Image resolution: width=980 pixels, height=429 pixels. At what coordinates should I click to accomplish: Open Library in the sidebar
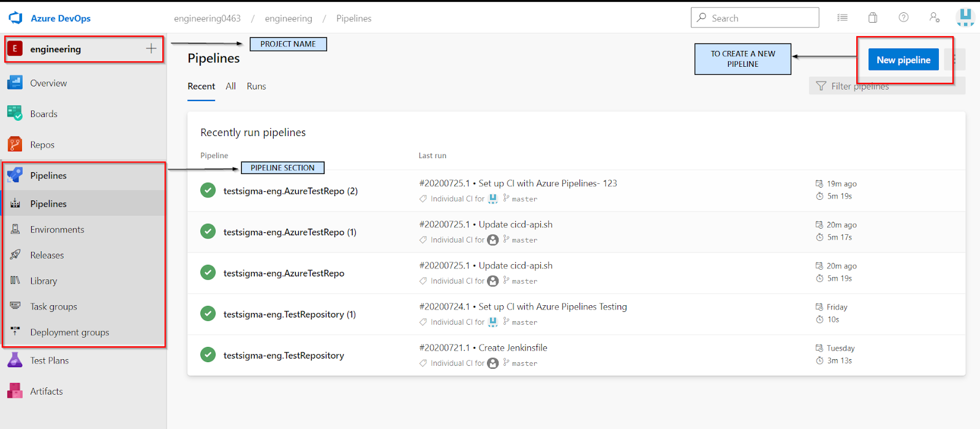(x=43, y=281)
